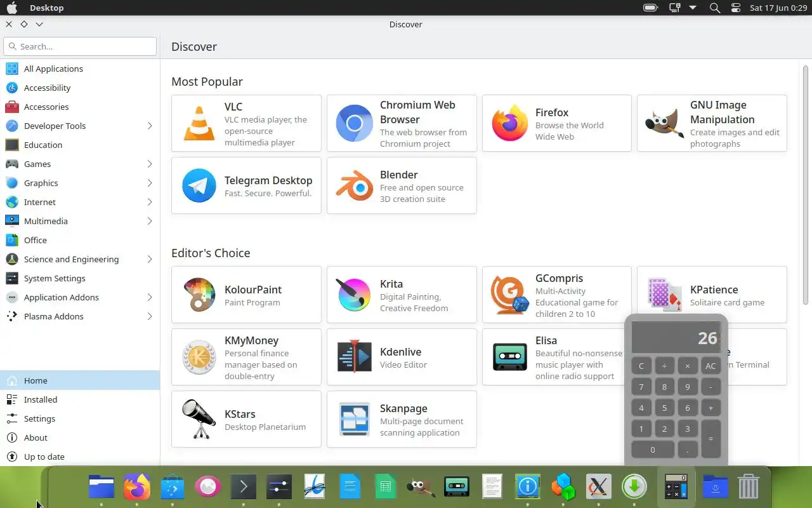
Task: Open the GCompris educational game card
Action: coord(557,295)
